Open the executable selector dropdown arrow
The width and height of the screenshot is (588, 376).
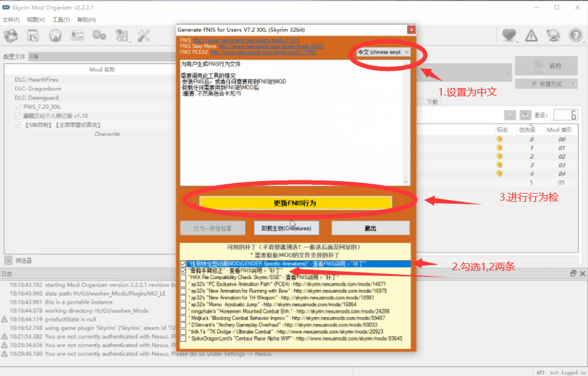point(508,72)
